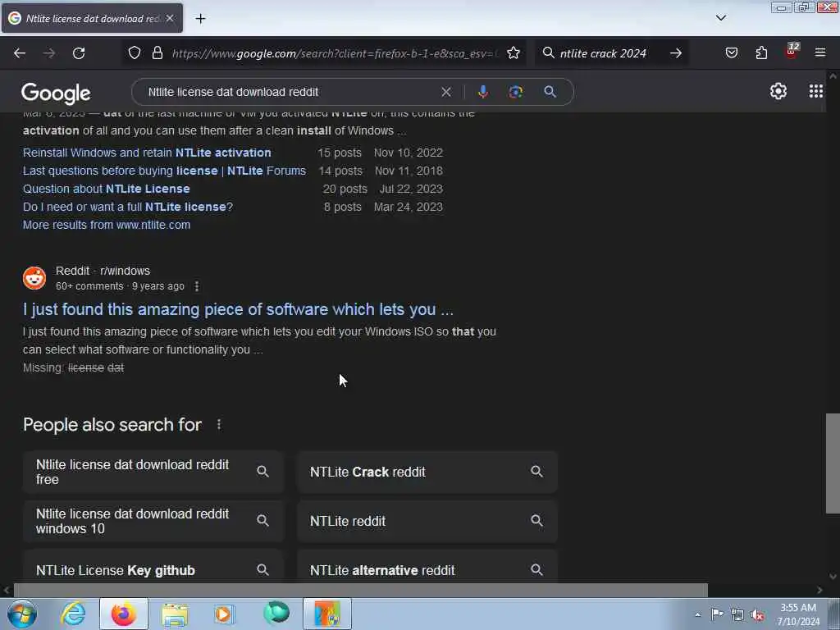Search suggestion 'NTLite reddit'
Viewport: 840px width, 630px height.
coord(427,521)
